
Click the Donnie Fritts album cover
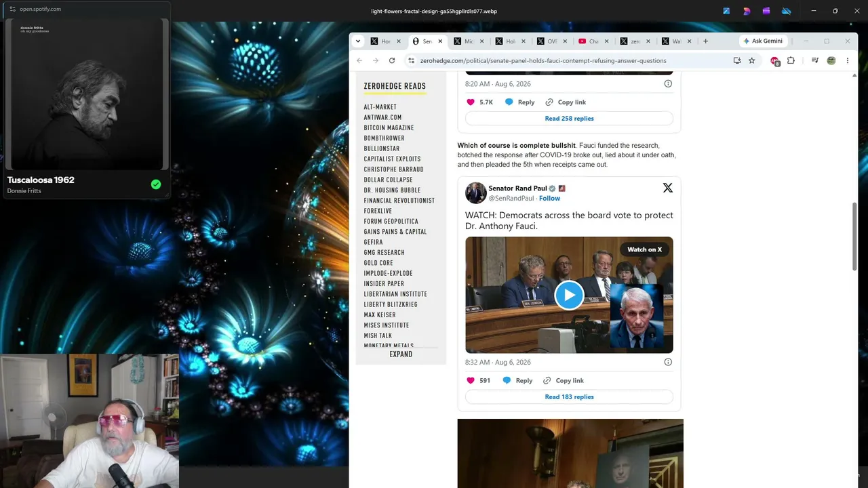coord(87,94)
